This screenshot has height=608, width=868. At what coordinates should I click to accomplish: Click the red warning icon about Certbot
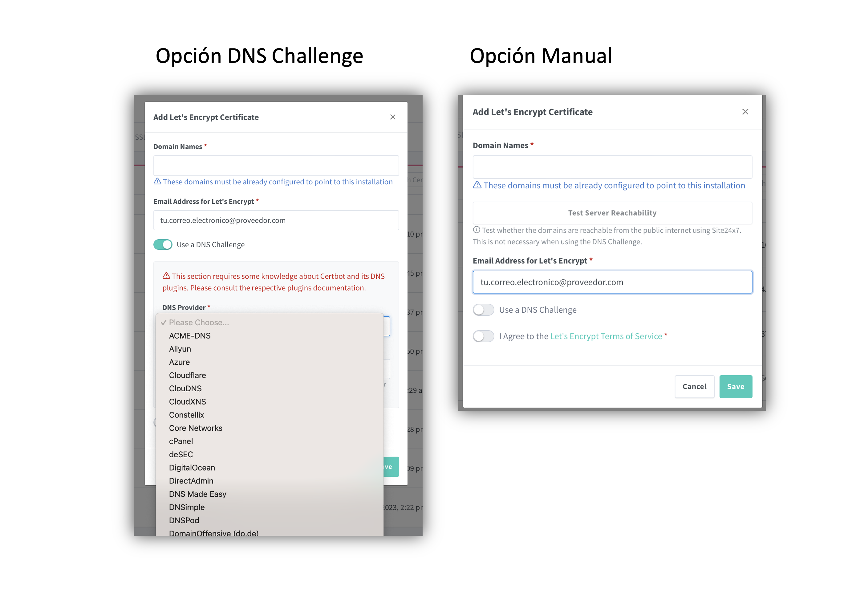click(166, 276)
